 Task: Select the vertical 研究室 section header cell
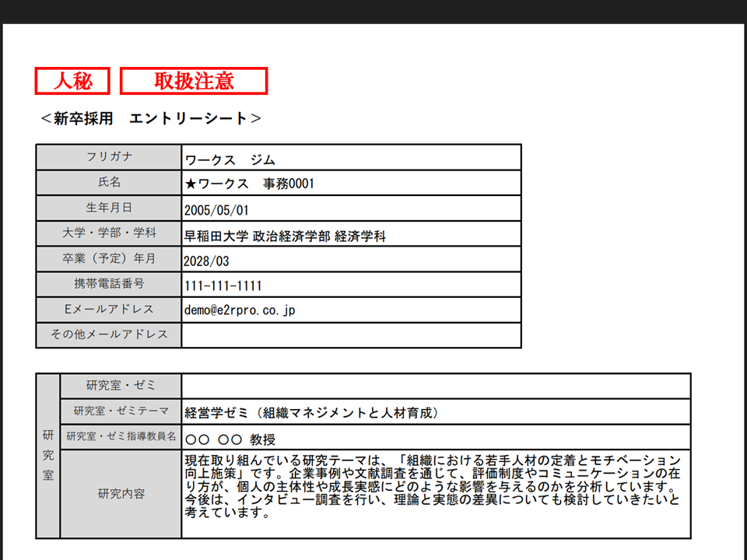[48, 456]
